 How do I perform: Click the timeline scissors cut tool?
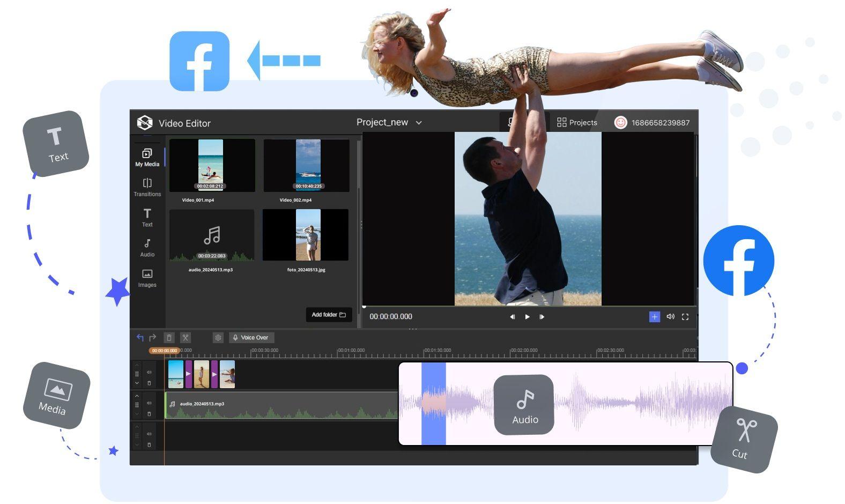pyautogui.click(x=185, y=337)
